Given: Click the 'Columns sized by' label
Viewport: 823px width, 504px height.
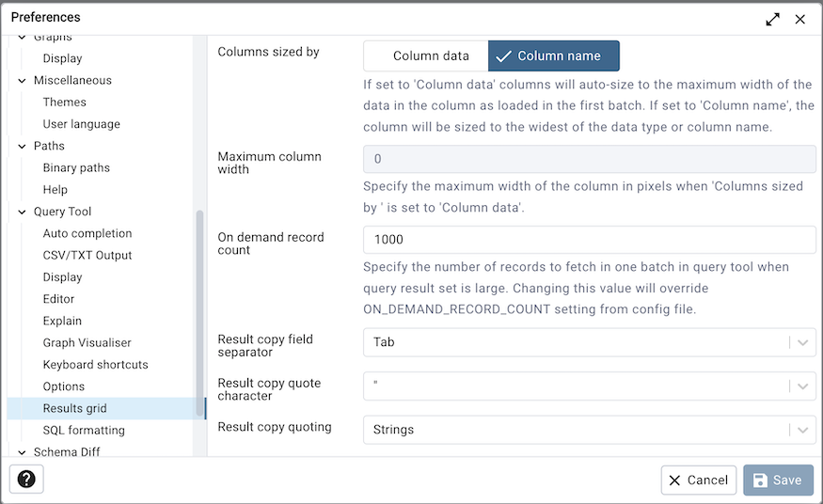Looking at the screenshot, I should coord(268,52).
